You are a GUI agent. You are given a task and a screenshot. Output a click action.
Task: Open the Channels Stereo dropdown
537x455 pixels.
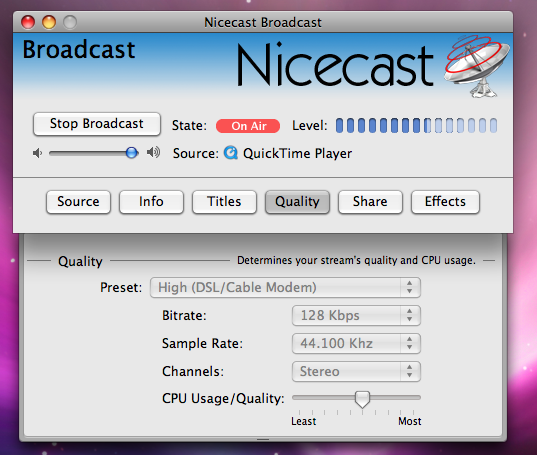[356, 371]
